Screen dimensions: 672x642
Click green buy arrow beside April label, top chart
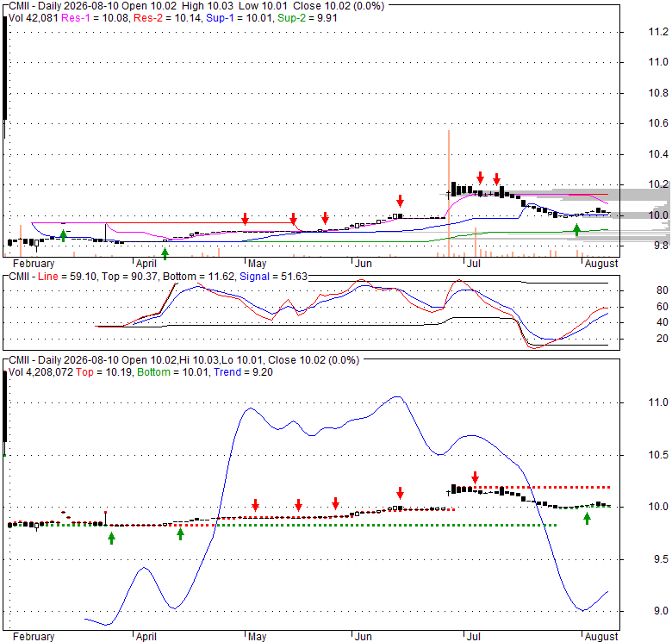point(165,253)
